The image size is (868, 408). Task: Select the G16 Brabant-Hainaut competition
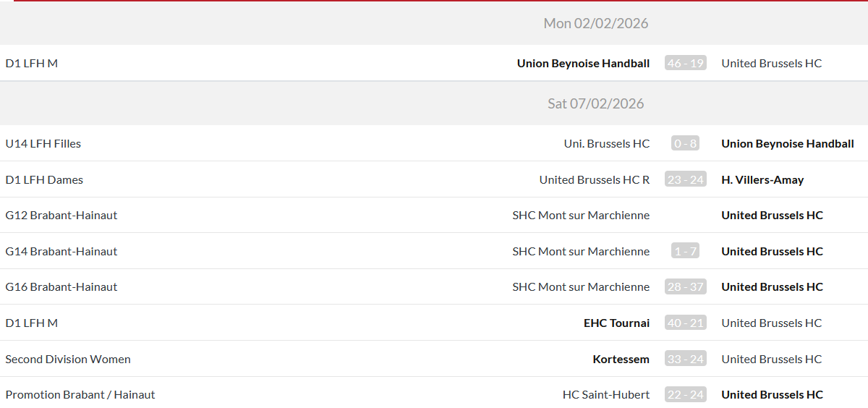pyautogui.click(x=61, y=286)
